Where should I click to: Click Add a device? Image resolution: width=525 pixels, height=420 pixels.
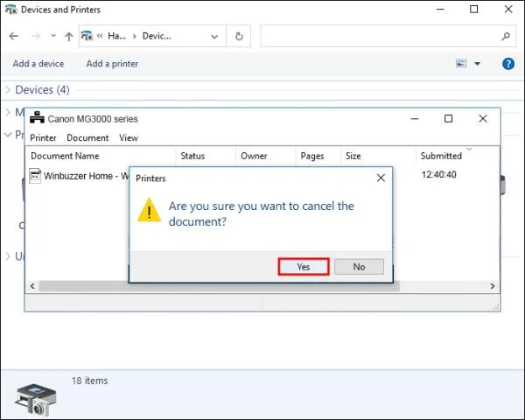coord(38,64)
